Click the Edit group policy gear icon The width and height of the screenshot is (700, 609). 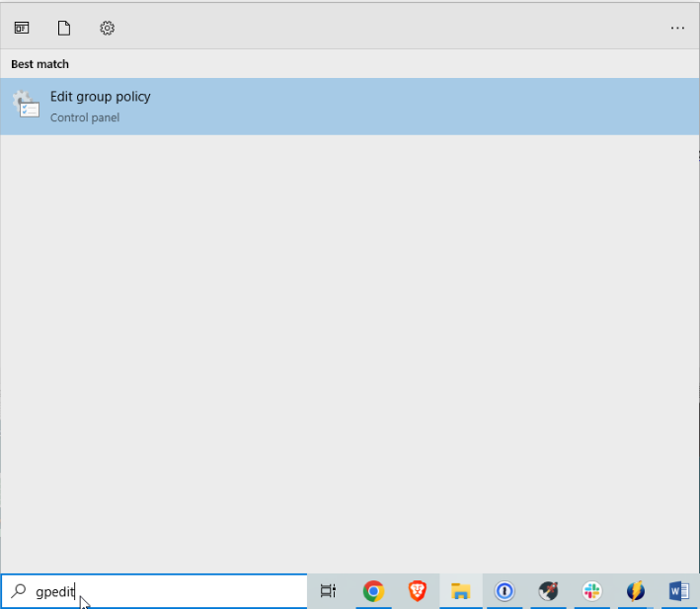pos(25,106)
